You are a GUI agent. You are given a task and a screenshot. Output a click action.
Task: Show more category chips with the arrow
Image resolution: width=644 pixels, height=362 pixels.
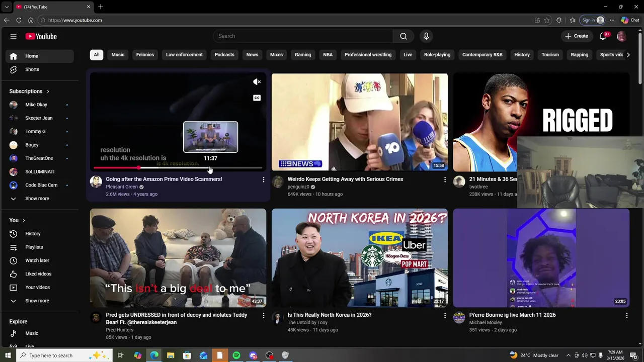(628, 55)
